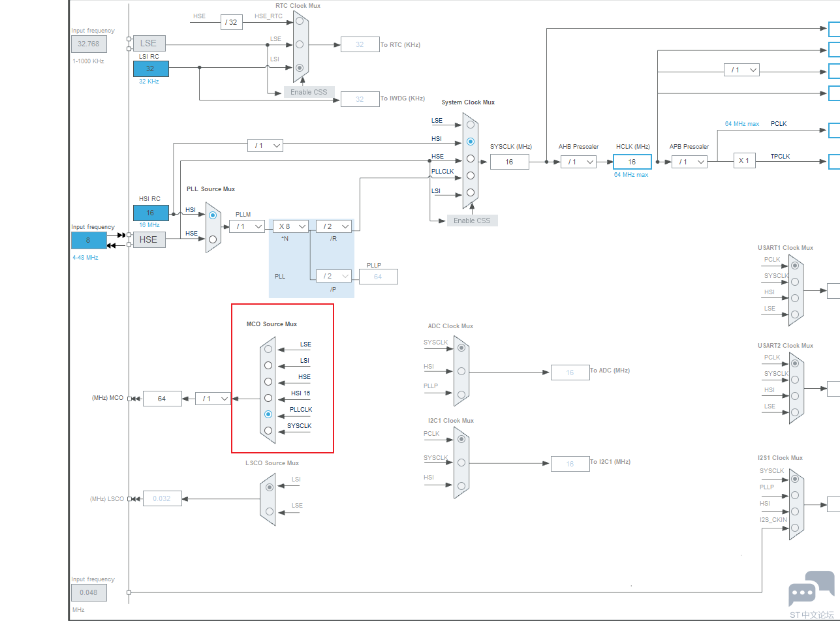Click the MCO output value 64

tap(162, 399)
